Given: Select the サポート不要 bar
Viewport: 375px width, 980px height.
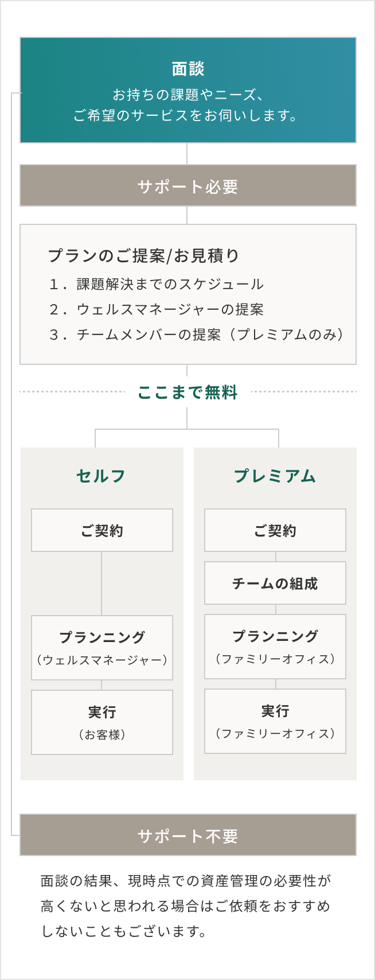Looking at the screenshot, I should click(x=188, y=835).
